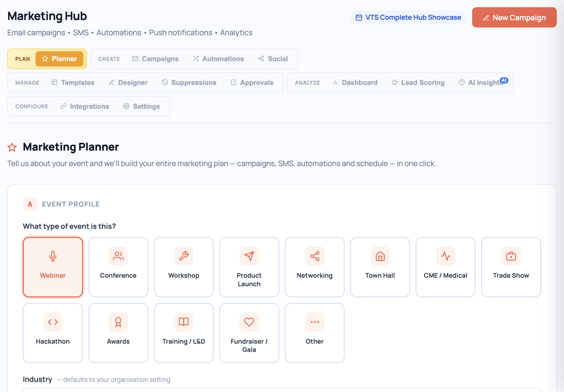Click the star icon beside Marketing Planner heading

(x=12, y=147)
